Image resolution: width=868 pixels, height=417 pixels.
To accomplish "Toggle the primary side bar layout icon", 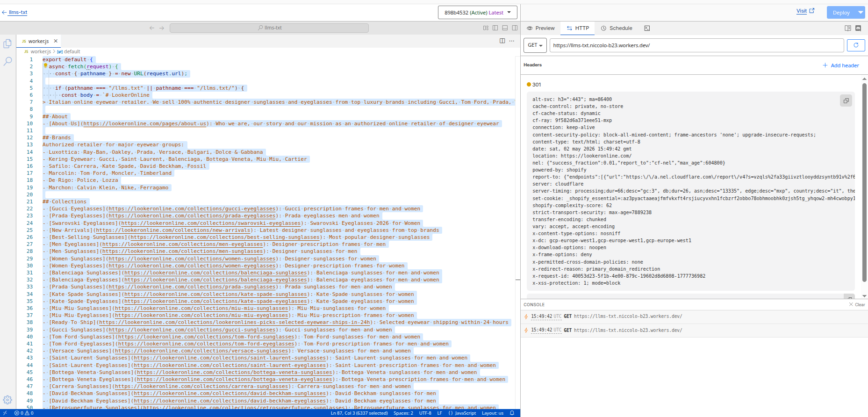I will [x=495, y=28].
